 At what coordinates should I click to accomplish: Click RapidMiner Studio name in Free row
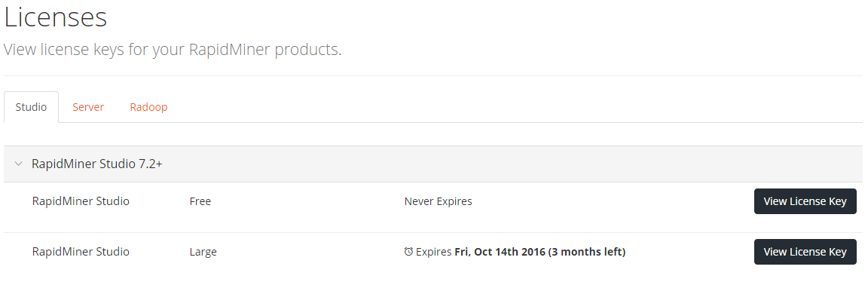[x=81, y=201]
